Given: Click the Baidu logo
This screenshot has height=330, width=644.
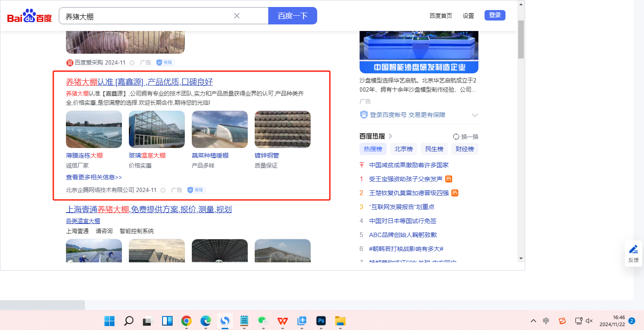Looking at the screenshot, I should pos(30,16).
